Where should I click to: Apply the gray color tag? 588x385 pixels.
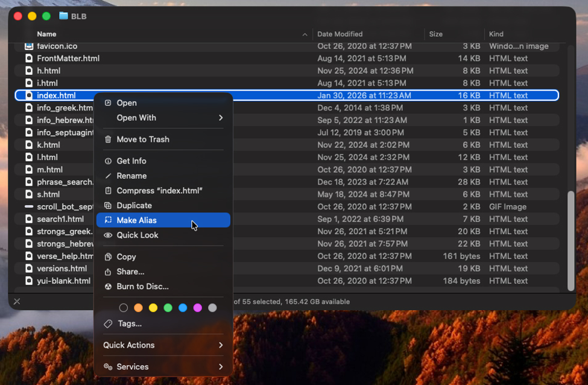pos(212,308)
